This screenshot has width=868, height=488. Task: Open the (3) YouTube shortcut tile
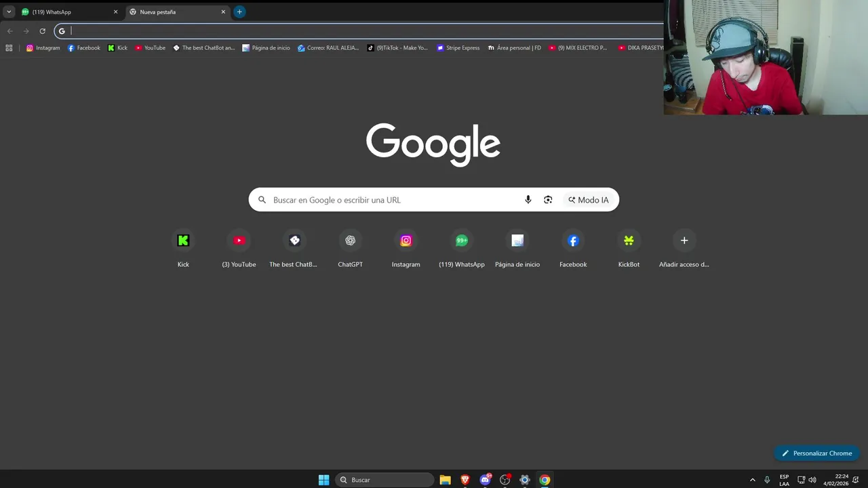point(239,249)
